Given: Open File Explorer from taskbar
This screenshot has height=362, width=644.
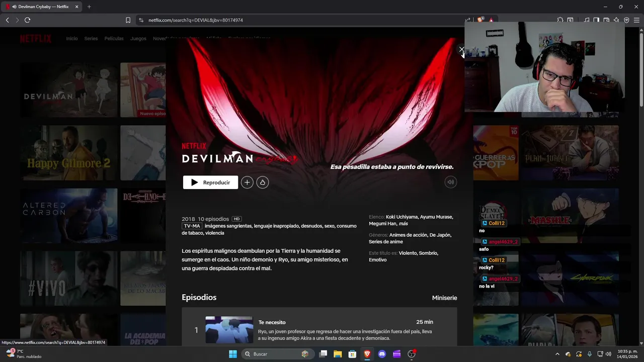Looking at the screenshot, I should tap(338, 354).
